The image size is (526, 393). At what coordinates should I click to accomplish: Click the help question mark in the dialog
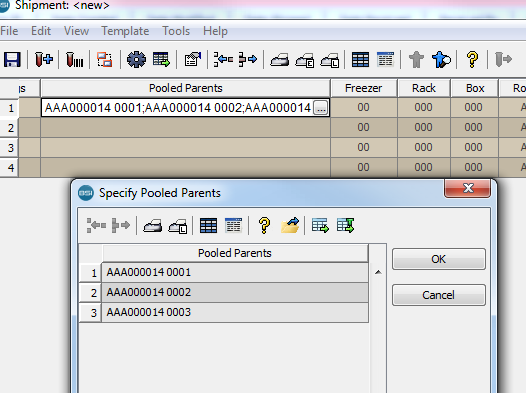click(264, 225)
